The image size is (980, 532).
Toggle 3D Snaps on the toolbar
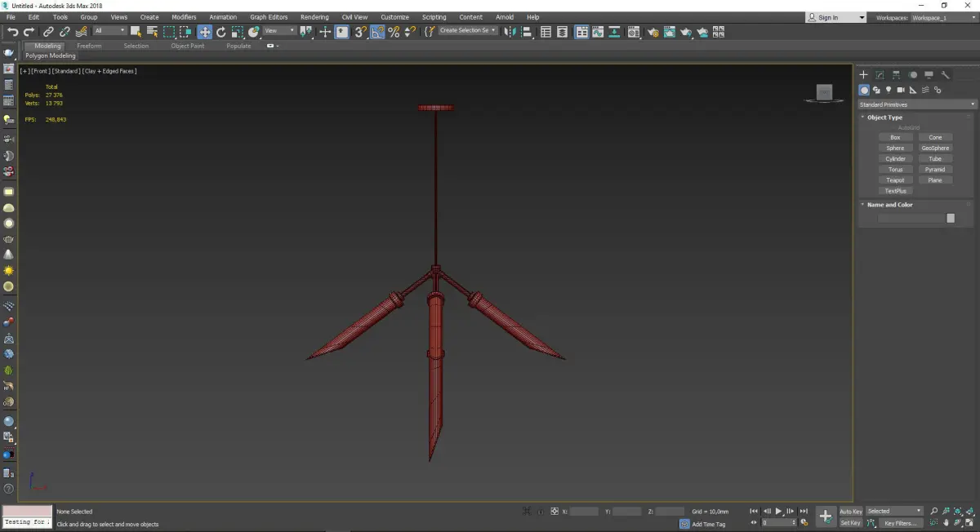pyautogui.click(x=360, y=32)
